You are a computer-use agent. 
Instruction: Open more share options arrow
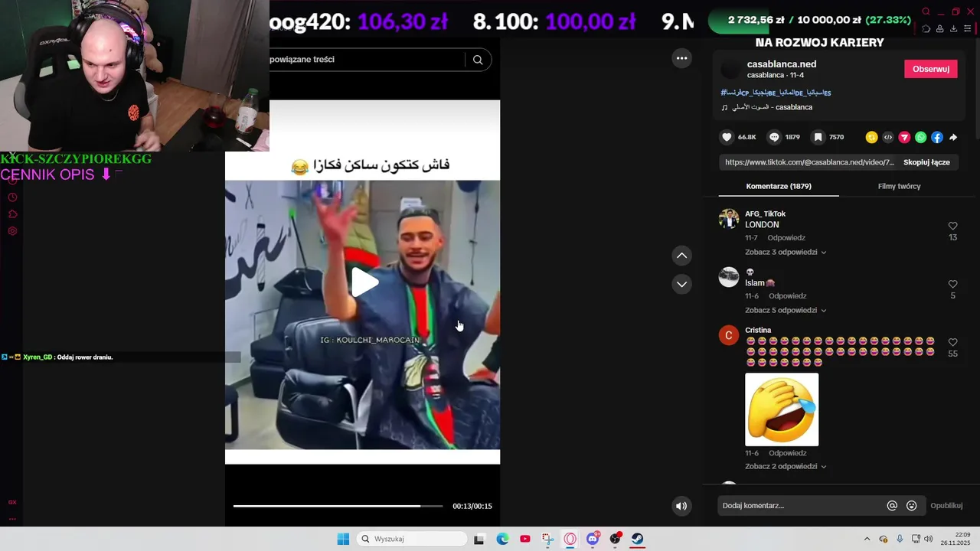tap(953, 137)
